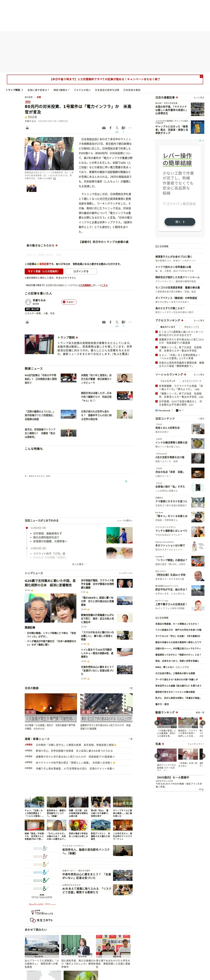Open フォトギャラリー link
The height and width of the screenshot is (980, 210).
(x=196, y=744)
